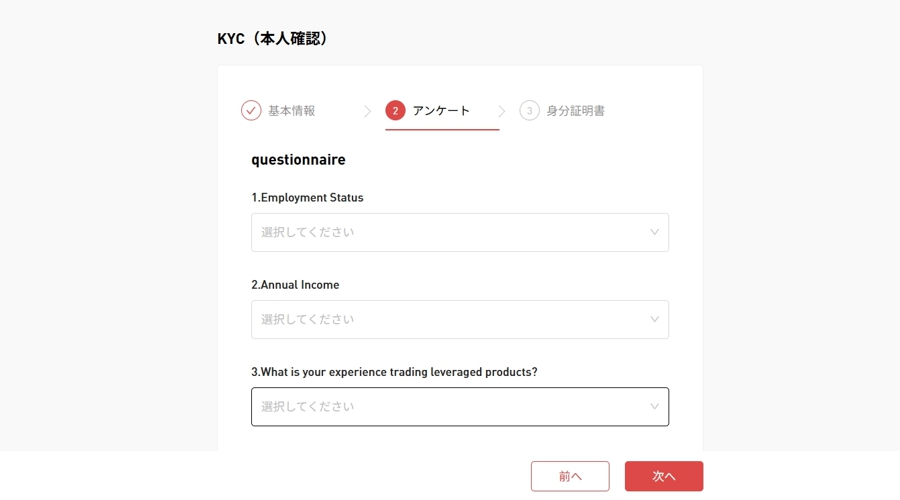Viewport: 900px width, 500px height.
Task: Click the red step 2 circle icon
Action: click(395, 110)
